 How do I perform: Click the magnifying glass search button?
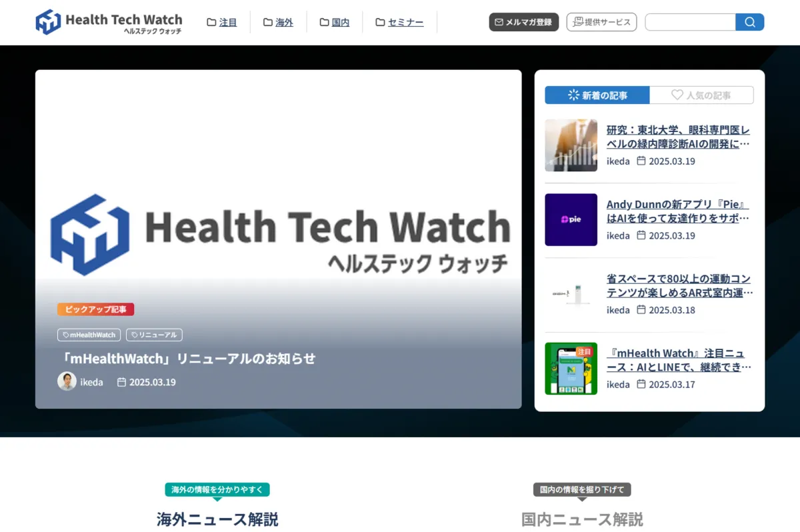click(749, 22)
